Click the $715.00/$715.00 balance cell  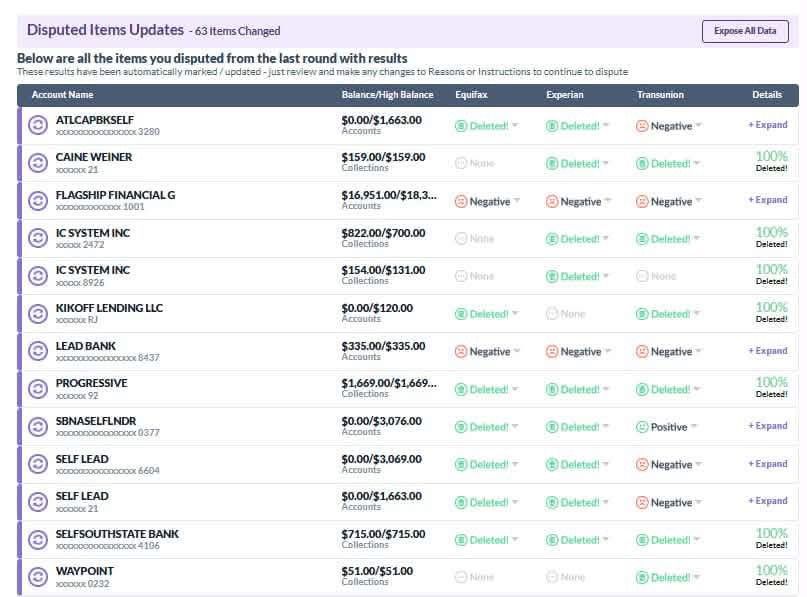[x=383, y=534]
